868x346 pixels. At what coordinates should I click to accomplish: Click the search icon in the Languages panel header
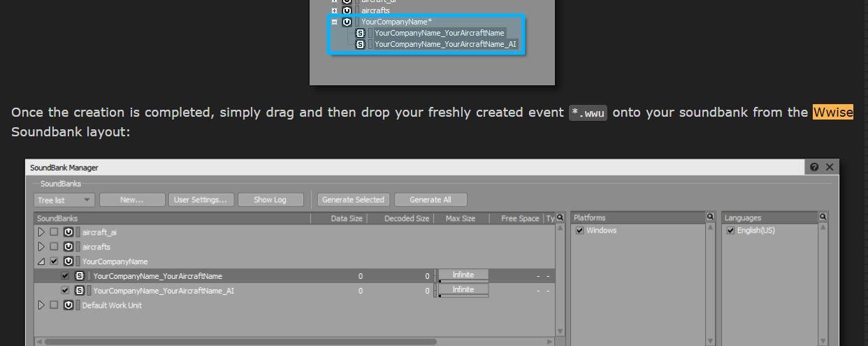point(823,217)
